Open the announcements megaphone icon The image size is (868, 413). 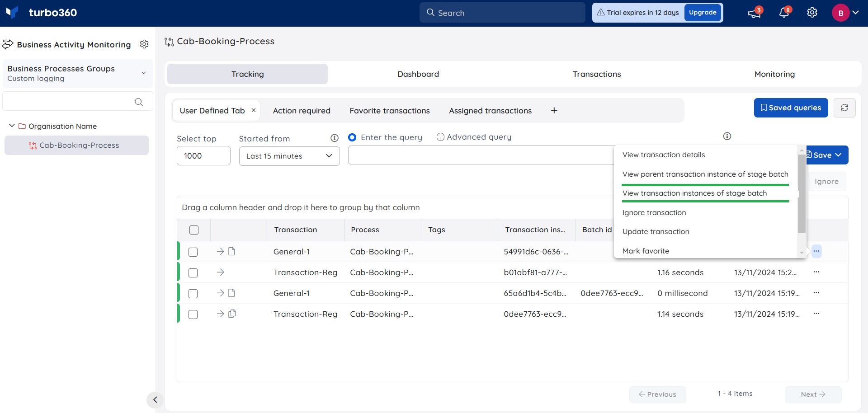pyautogui.click(x=754, y=13)
